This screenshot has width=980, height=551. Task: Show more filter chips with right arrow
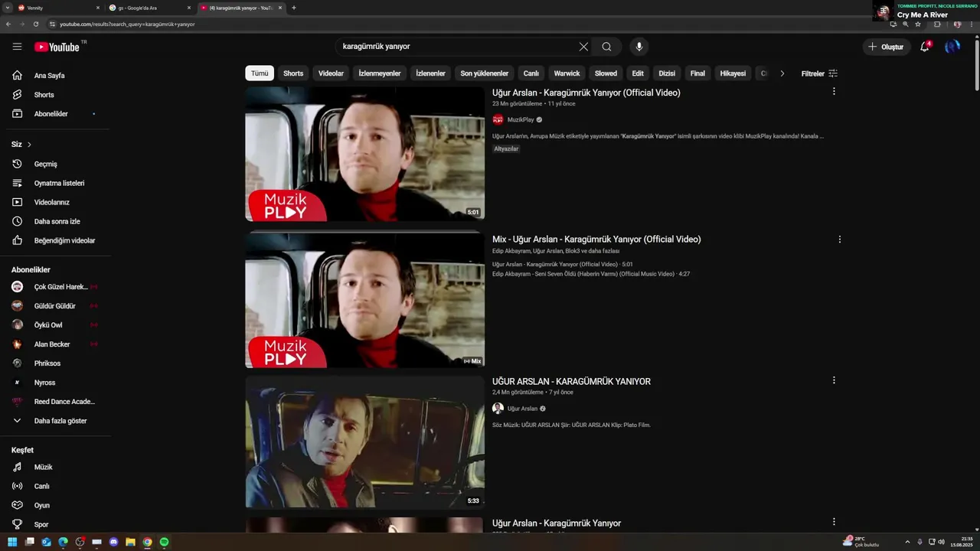click(x=782, y=73)
